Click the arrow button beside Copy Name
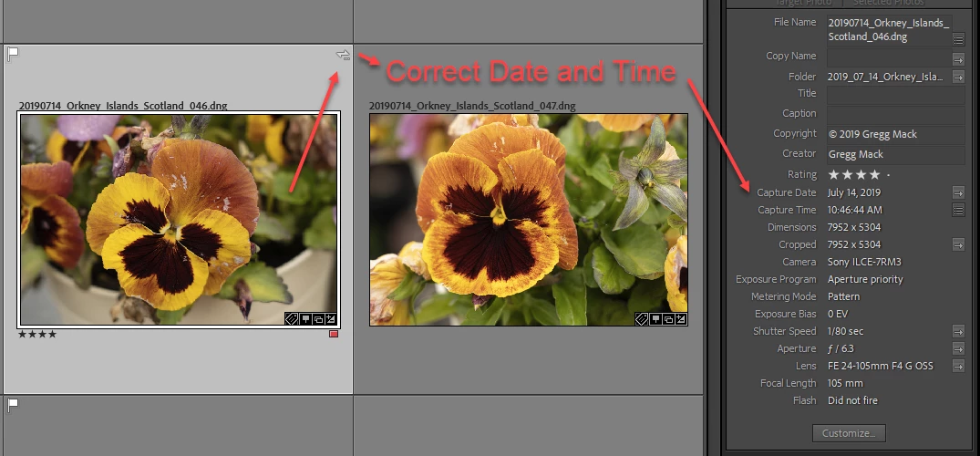 click(x=958, y=58)
